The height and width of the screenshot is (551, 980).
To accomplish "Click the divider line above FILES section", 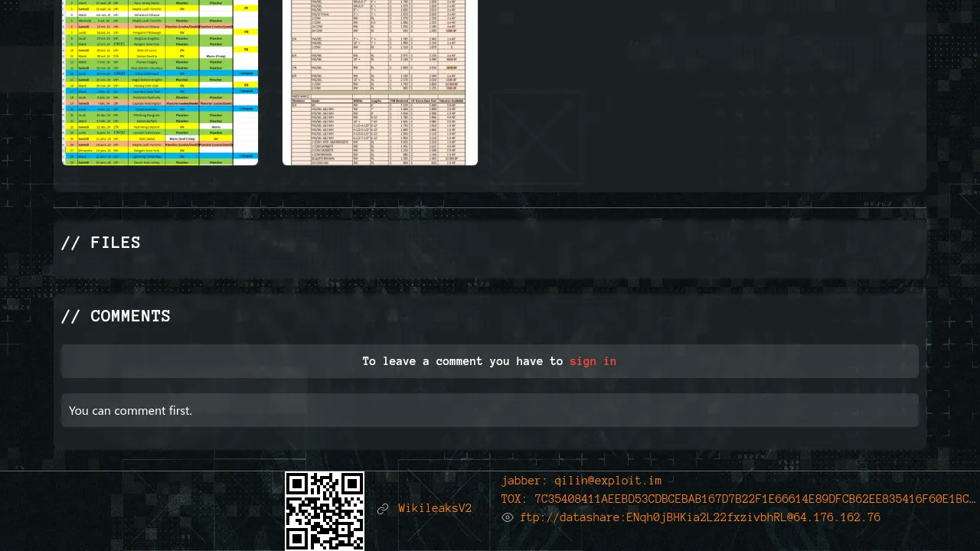I will point(490,207).
